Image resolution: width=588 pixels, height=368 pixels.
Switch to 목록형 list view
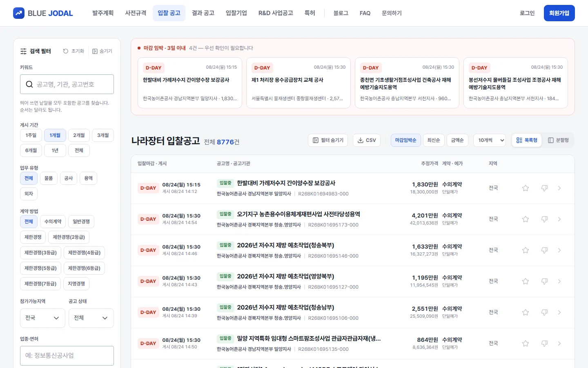click(527, 140)
